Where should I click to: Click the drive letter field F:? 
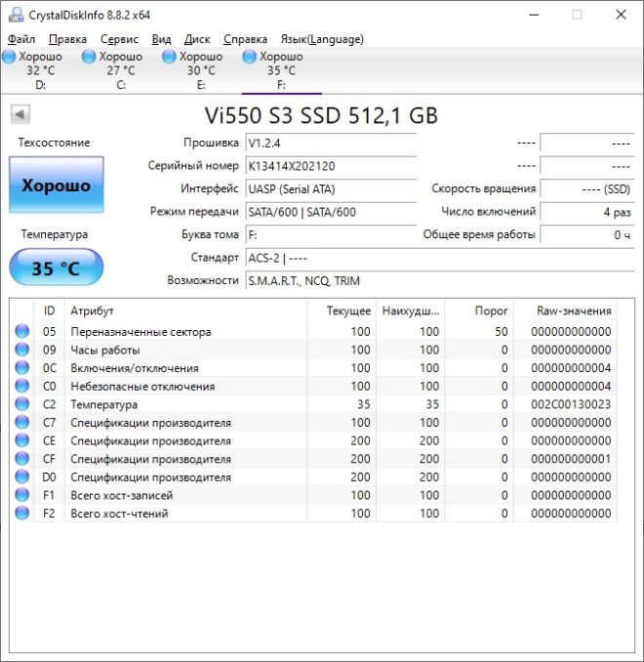pyautogui.click(x=331, y=234)
